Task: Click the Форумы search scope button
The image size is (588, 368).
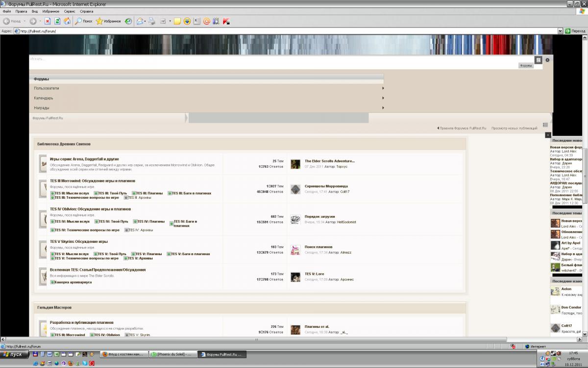Action: pos(526,65)
